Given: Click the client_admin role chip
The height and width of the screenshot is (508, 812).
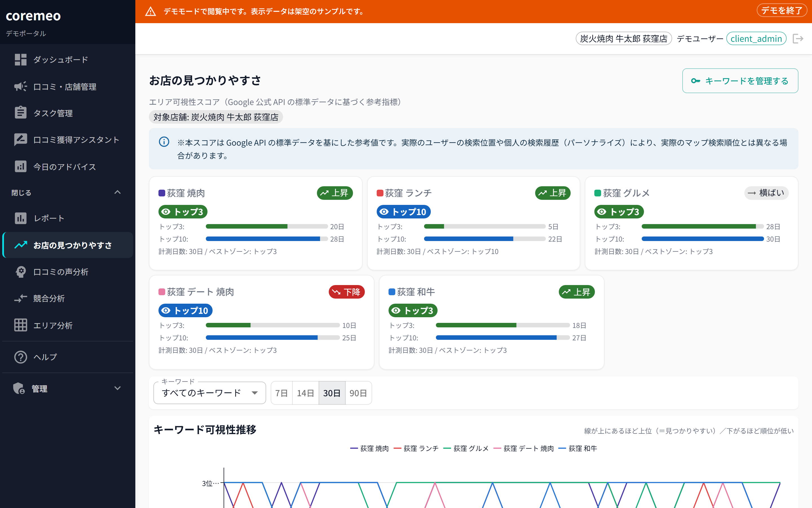Looking at the screenshot, I should point(756,39).
